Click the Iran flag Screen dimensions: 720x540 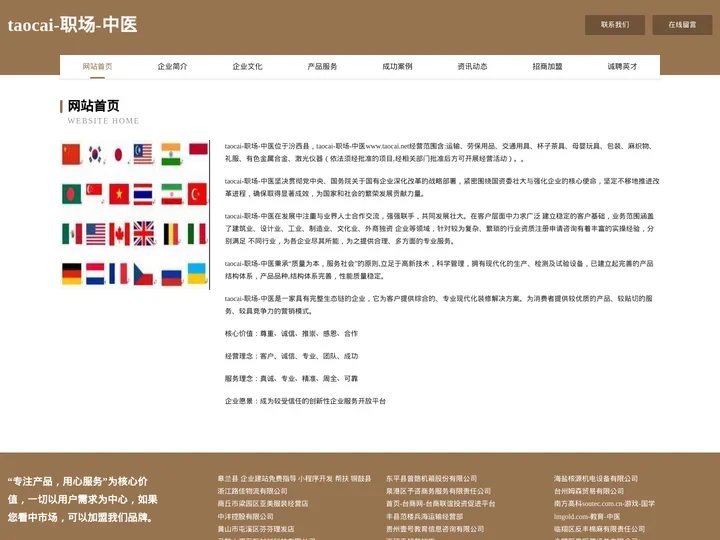(171, 194)
